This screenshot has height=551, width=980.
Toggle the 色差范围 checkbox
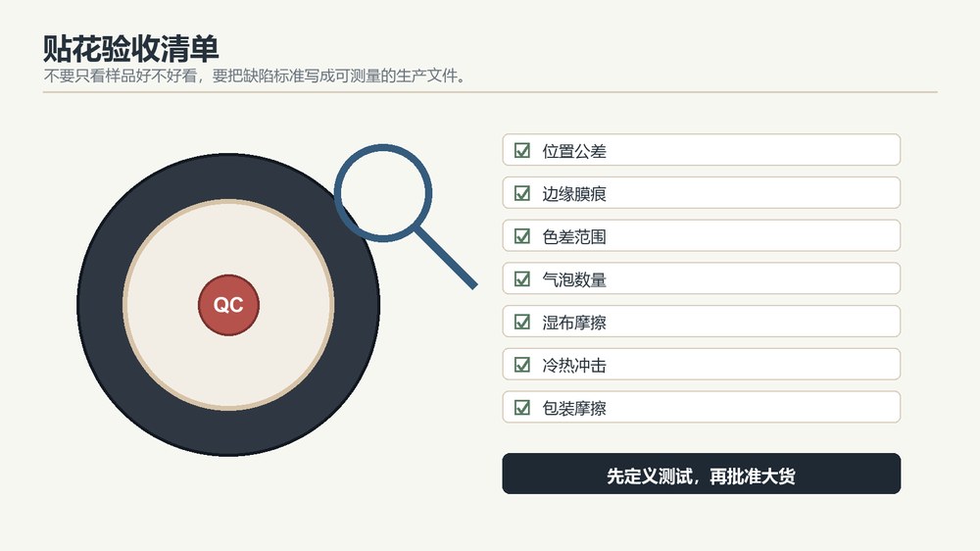(522, 235)
